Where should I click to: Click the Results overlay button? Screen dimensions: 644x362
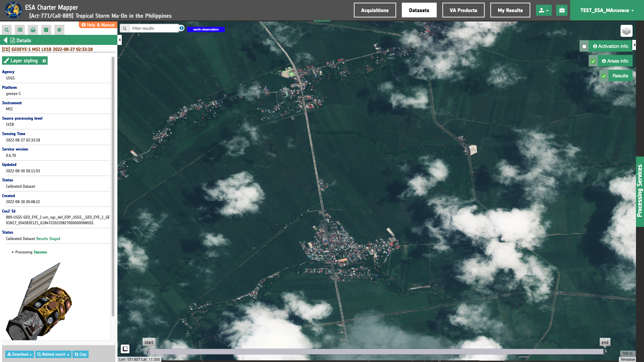click(620, 76)
